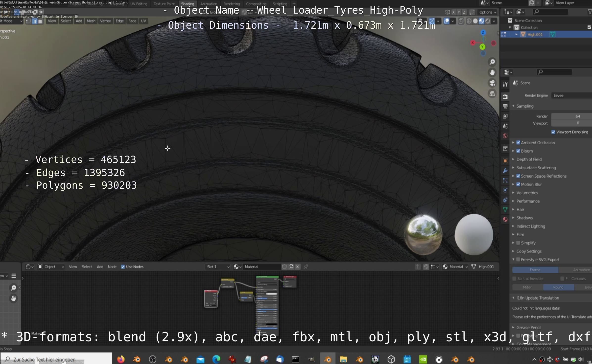This screenshot has height=364, width=592.
Task: Disable the Bloom checkbox
Action: pos(518,151)
